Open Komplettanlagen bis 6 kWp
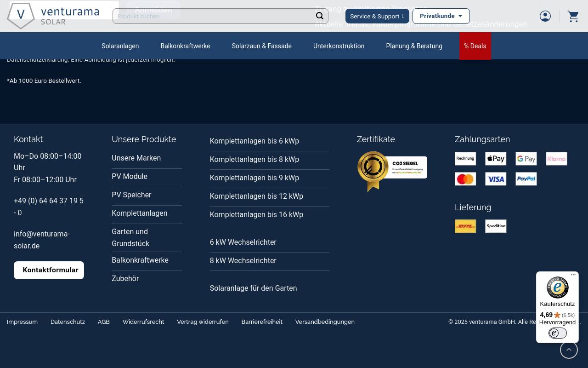588x368 pixels. [254, 141]
